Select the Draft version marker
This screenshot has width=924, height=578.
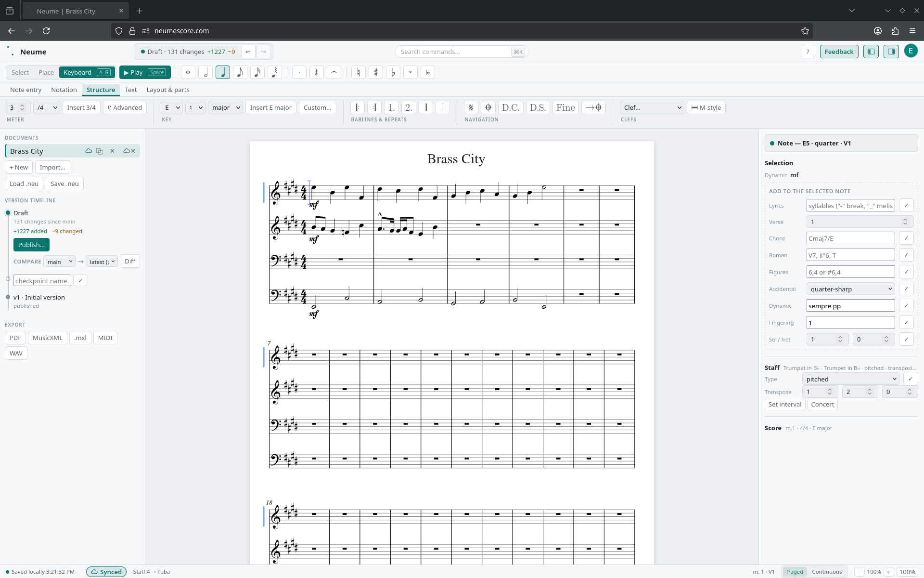8,213
